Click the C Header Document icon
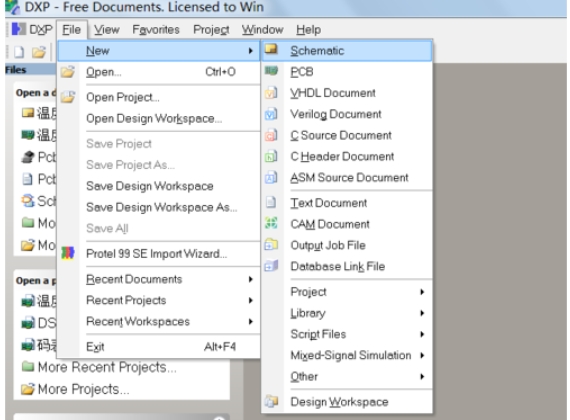570x420 pixels. coord(271,156)
